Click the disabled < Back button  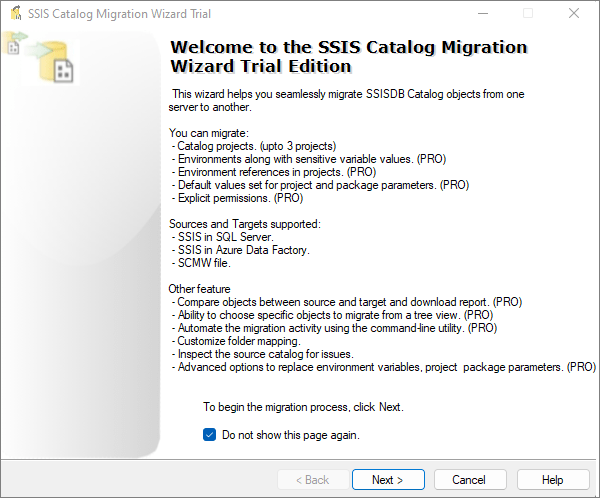point(313,480)
